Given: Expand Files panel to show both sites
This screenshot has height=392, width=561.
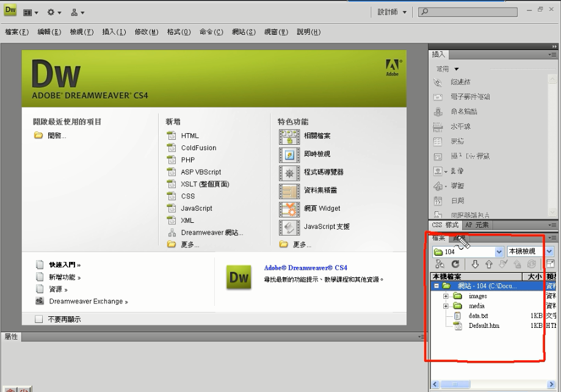Looking at the screenshot, I should 550,264.
